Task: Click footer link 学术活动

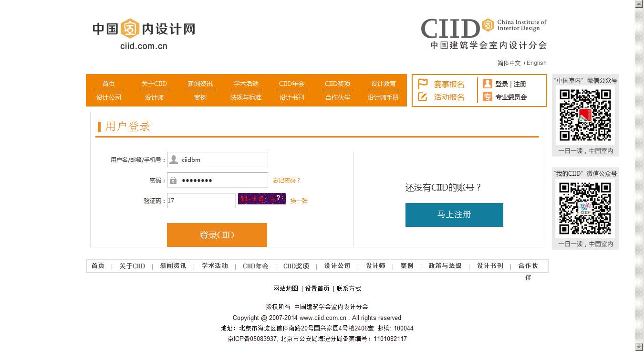Action: pos(215,266)
